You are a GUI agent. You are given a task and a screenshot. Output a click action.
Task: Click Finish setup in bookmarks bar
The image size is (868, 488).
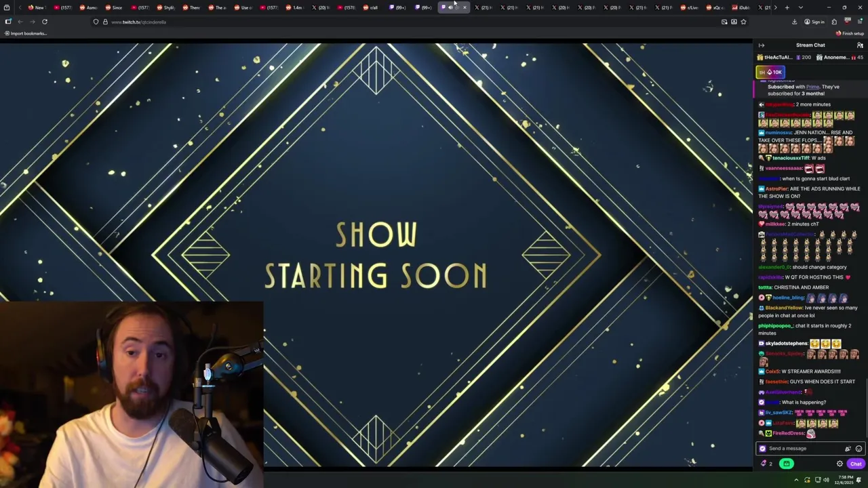850,33
